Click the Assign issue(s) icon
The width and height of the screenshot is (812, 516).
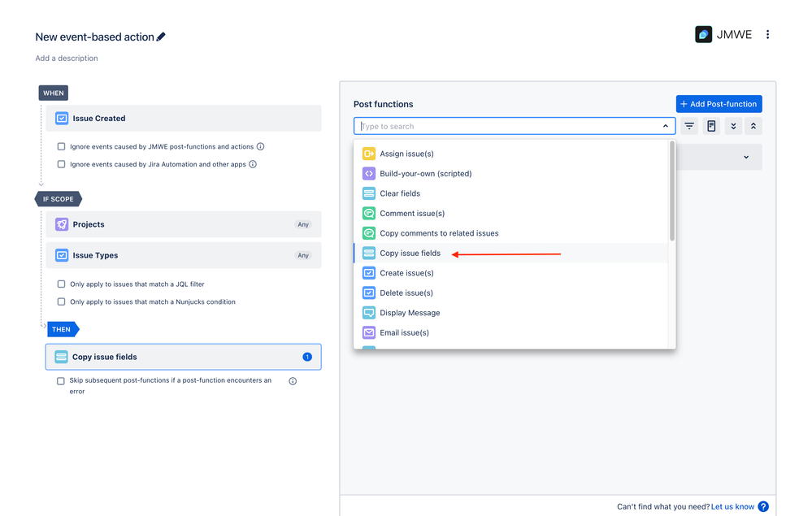click(369, 154)
